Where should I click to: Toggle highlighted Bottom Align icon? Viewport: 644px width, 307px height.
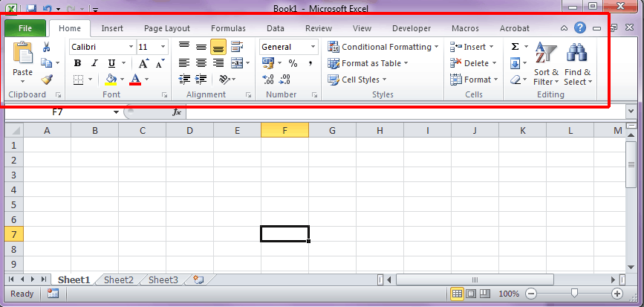pos(218,47)
